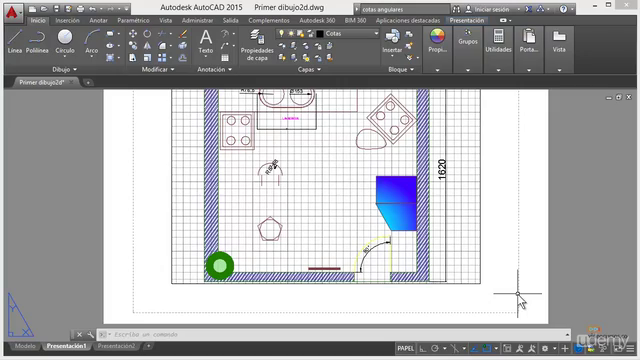
Task: Open the Inserción ribbon tab
Action: [67, 20]
